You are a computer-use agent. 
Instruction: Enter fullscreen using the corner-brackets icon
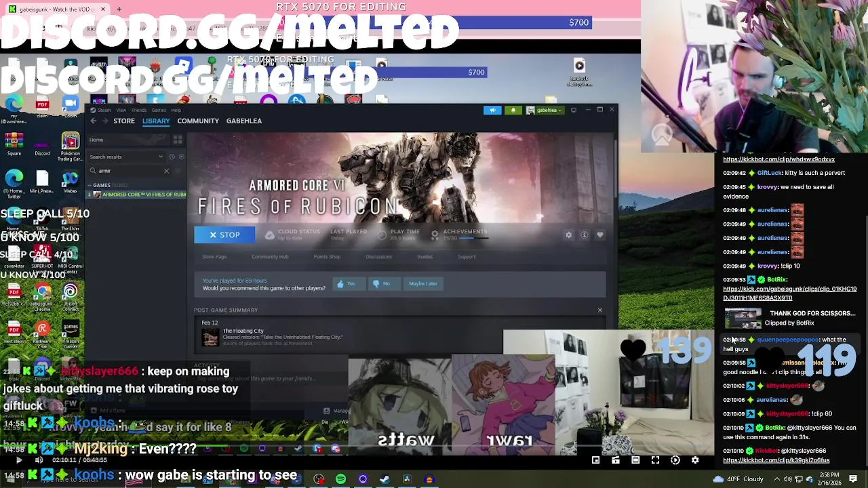655,460
